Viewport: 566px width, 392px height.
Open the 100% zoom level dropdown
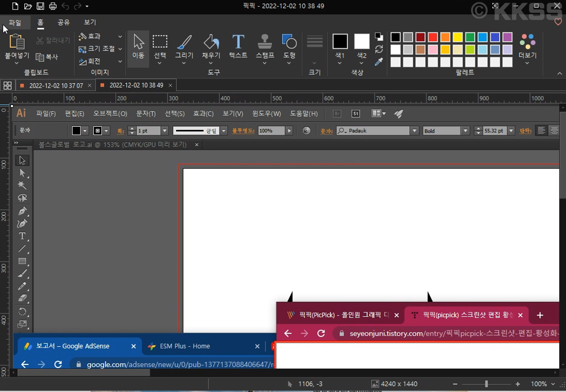(553, 384)
